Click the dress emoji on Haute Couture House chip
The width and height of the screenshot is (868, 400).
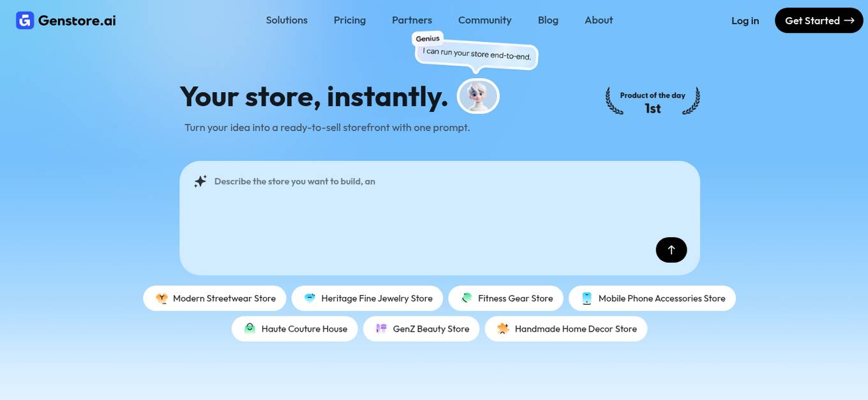[x=249, y=328]
